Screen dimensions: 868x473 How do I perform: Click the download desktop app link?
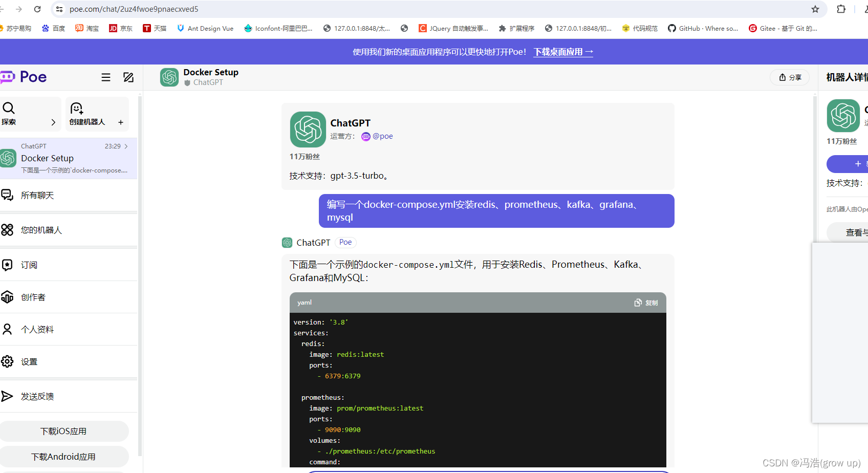563,52
